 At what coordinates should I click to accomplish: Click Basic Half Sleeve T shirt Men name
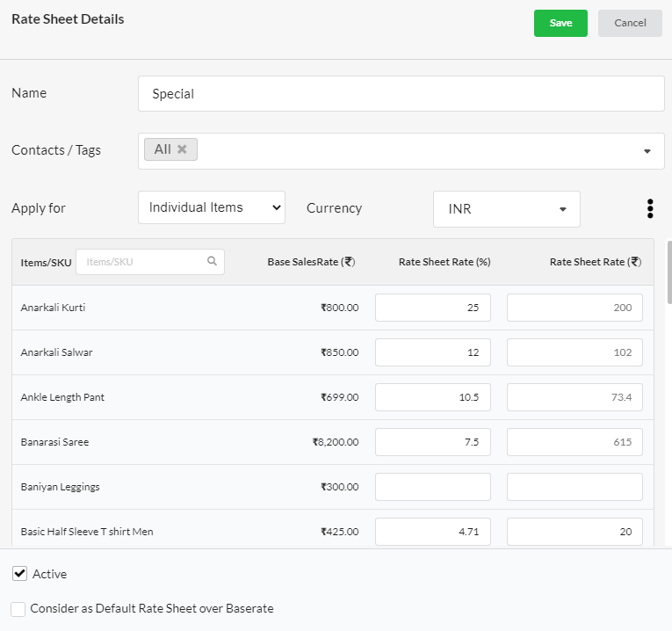[87, 532]
